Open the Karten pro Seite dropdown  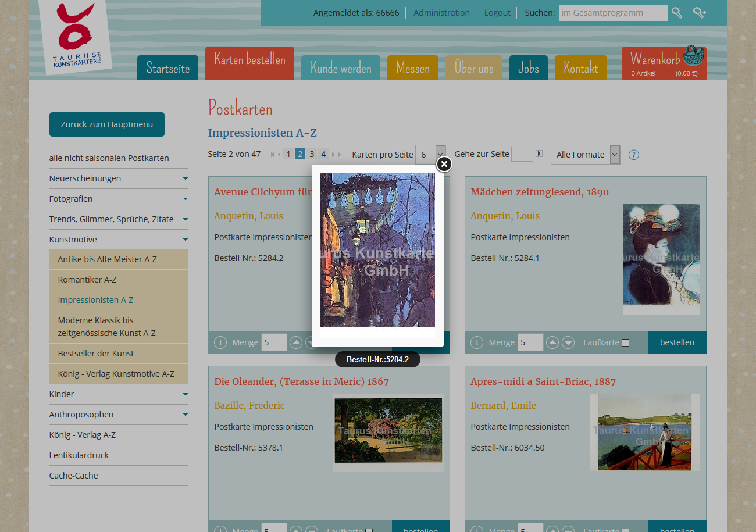[x=430, y=155]
